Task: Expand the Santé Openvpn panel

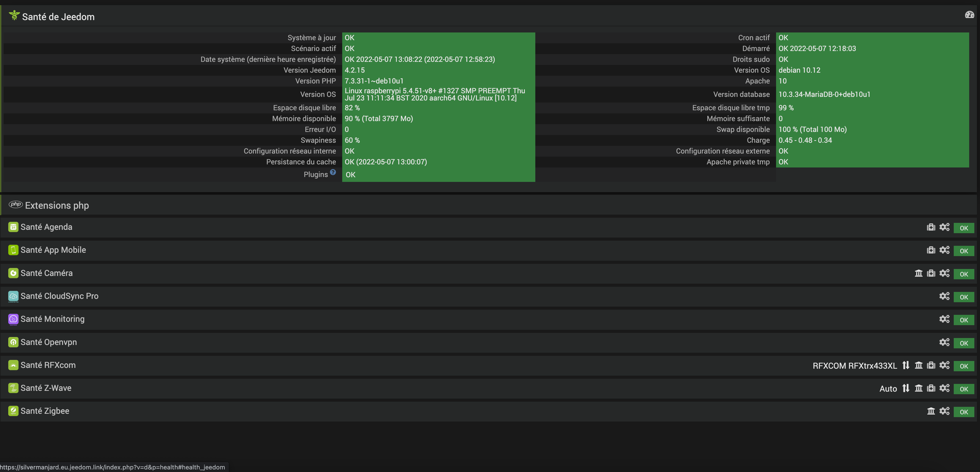Action: pos(49,342)
